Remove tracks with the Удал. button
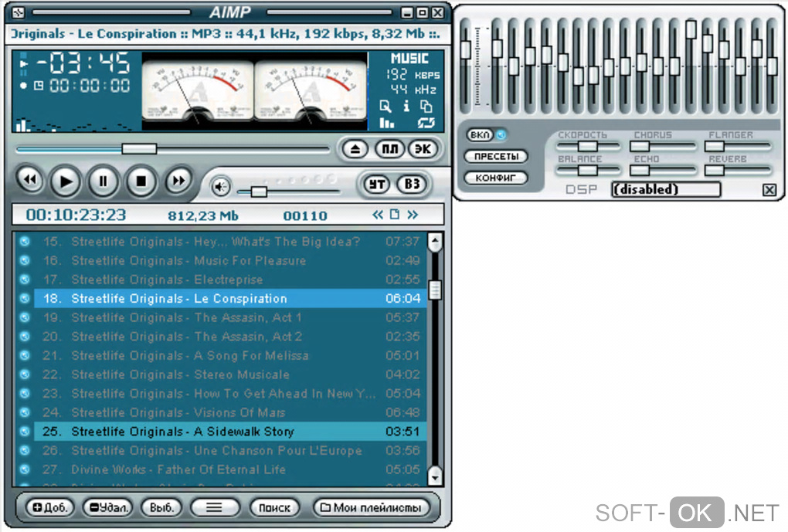Screen dimensions: 788x532 click(x=108, y=508)
